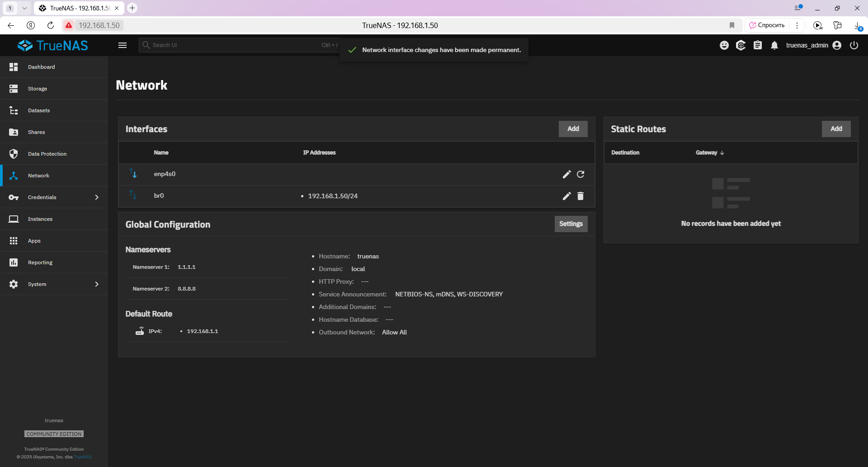
Task: Edit the enp4s0 interface
Action: pos(566,174)
